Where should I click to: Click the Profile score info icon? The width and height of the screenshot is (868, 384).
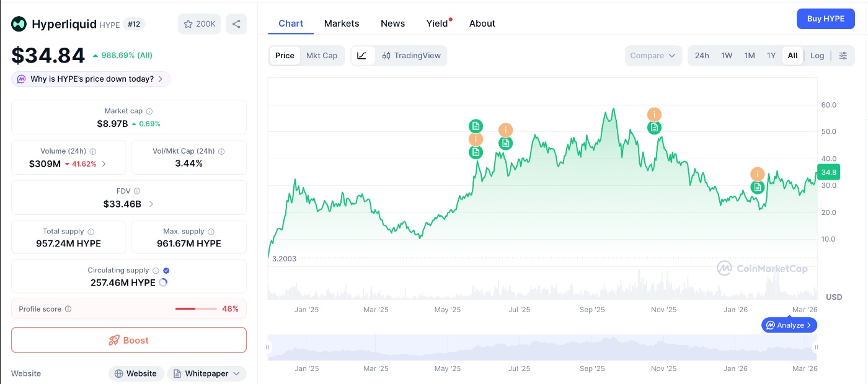point(68,309)
